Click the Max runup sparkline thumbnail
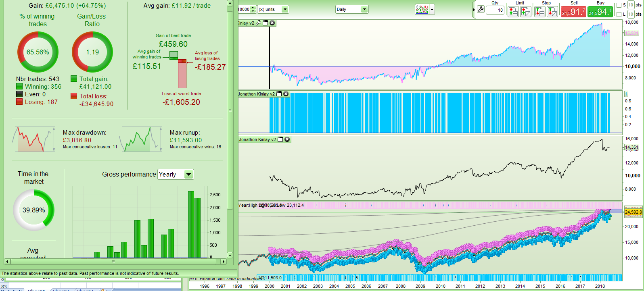This screenshot has height=291, width=644. pos(141,139)
